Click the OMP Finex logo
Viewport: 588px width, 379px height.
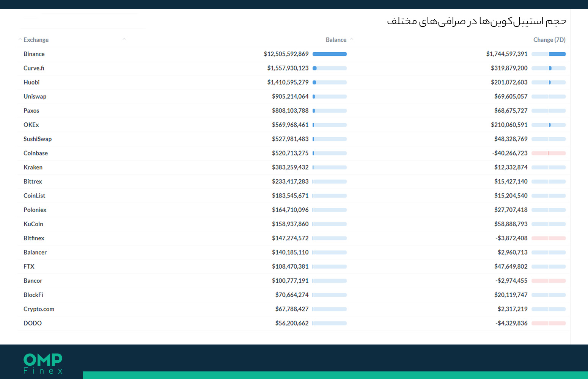(x=43, y=364)
